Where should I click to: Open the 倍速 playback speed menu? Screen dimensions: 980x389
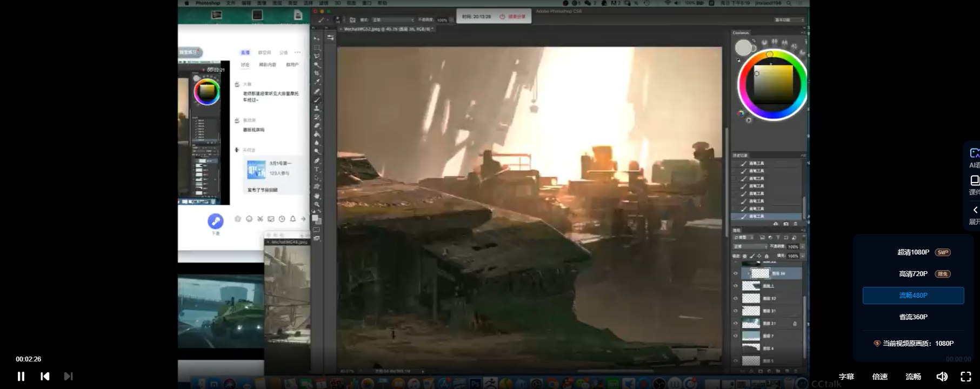pyautogui.click(x=880, y=377)
